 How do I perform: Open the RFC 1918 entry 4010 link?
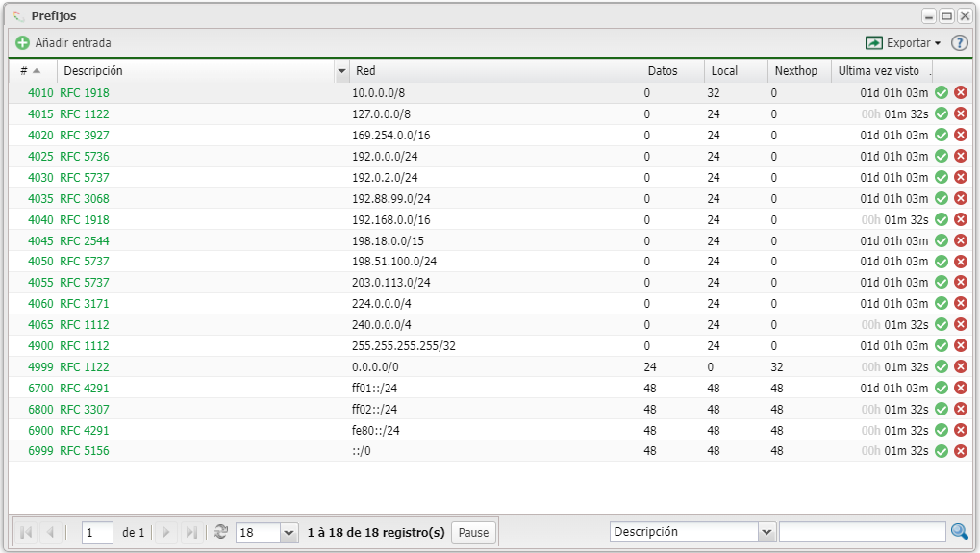tap(85, 93)
